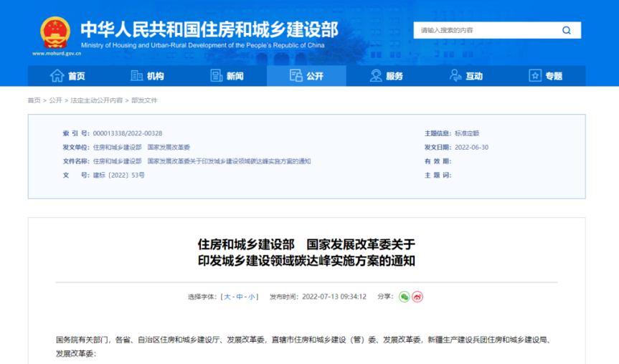The width and height of the screenshot is (619, 364).
Task: Click the document number 建标〔2022〕53号
Action: (119, 175)
